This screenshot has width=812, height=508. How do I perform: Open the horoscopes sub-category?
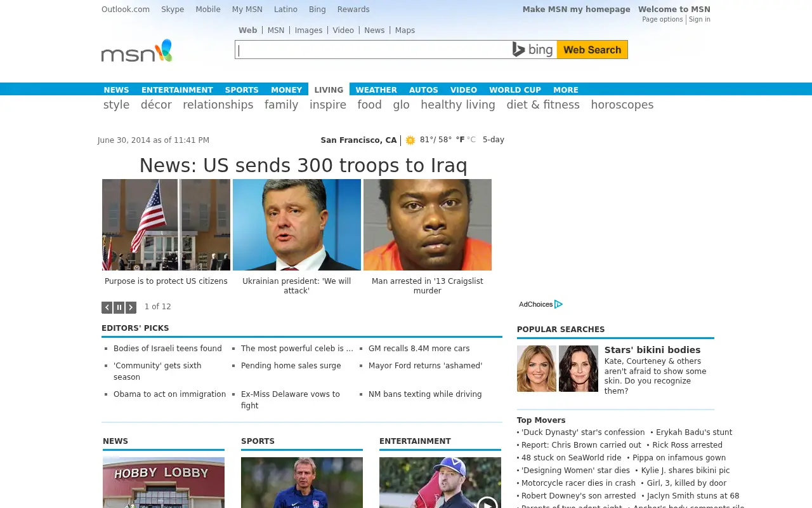pyautogui.click(x=622, y=105)
